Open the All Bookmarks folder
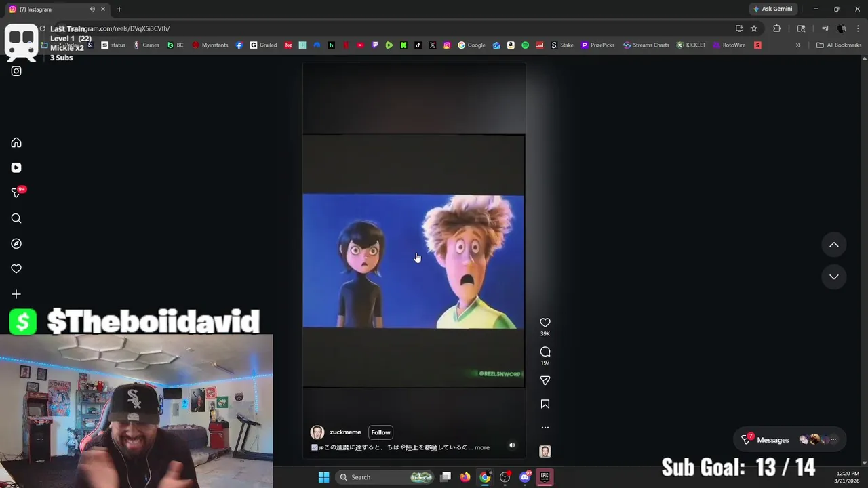Screen dimensions: 868x488 click(839, 45)
